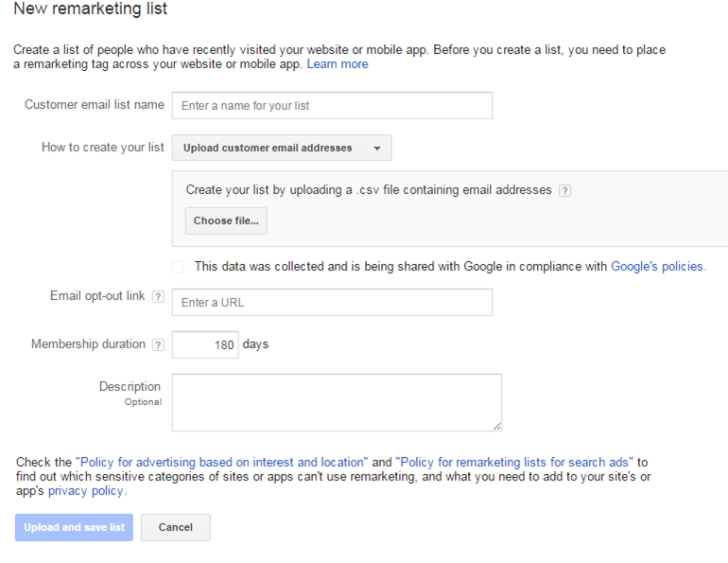Viewport: 728px width, 563px height.
Task: Focus the Customer email list name field
Action: click(x=332, y=106)
